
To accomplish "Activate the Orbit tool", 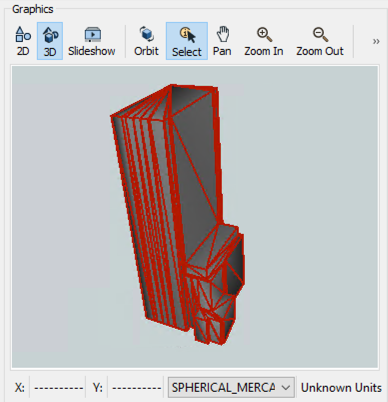I will pos(146,41).
